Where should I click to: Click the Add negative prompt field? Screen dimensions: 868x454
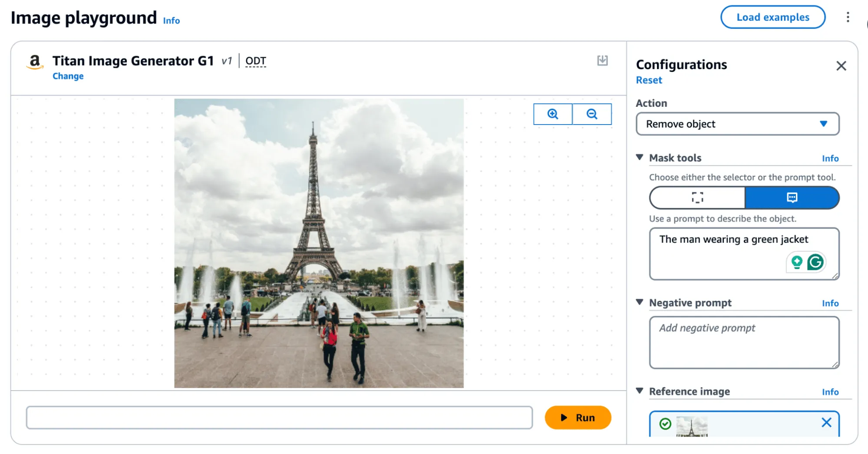point(744,342)
